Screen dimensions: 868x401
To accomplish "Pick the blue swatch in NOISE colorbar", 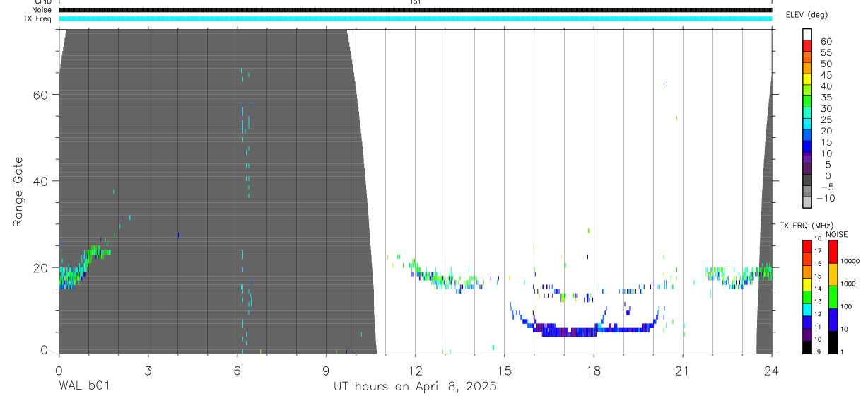I will pyautogui.click(x=833, y=318).
